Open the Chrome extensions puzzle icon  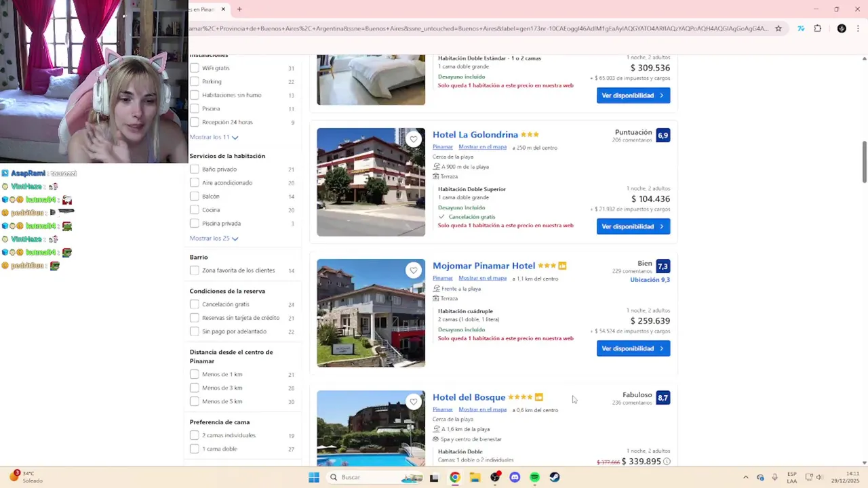point(817,28)
